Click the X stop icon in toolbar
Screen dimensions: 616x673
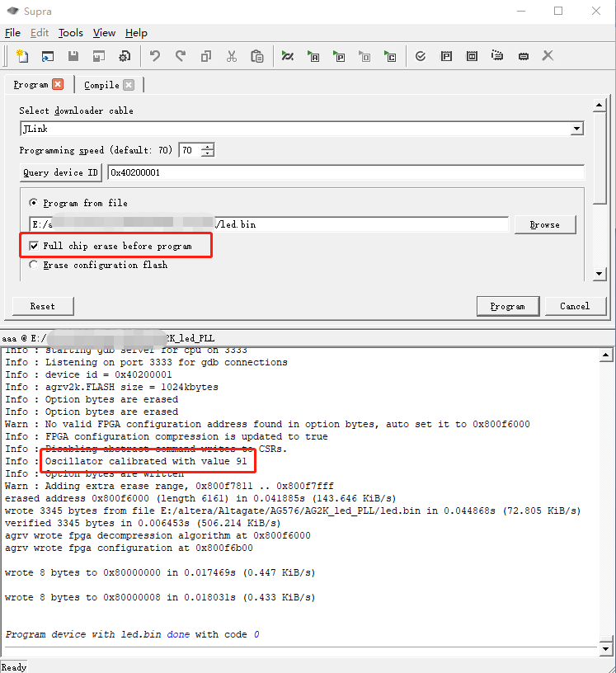(548, 55)
